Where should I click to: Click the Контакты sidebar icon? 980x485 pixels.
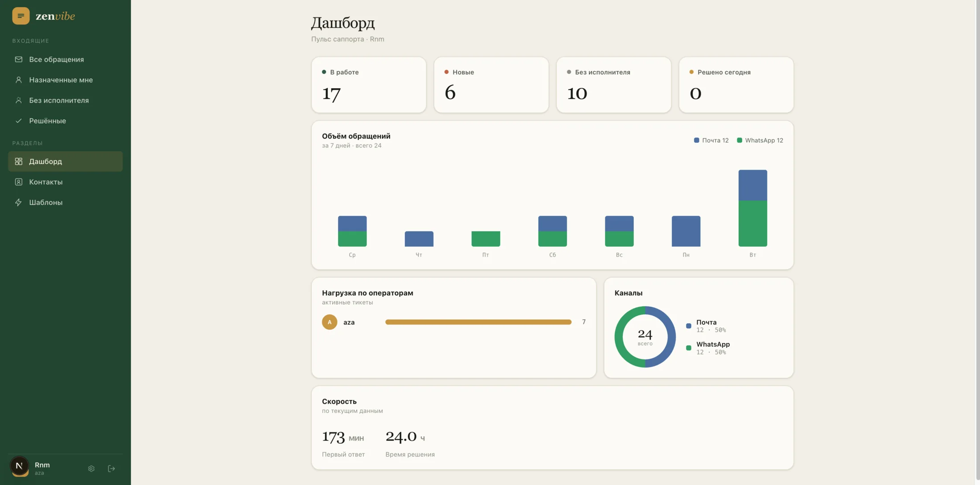click(18, 182)
